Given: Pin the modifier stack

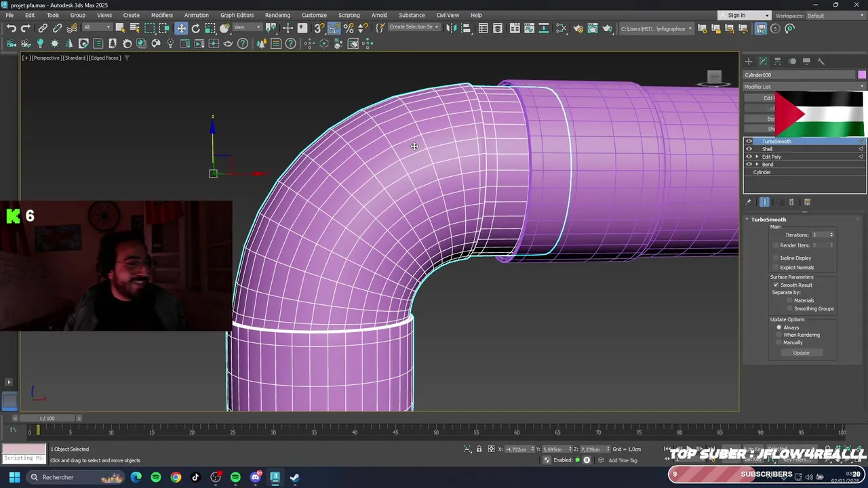Looking at the screenshot, I should tap(749, 202).
